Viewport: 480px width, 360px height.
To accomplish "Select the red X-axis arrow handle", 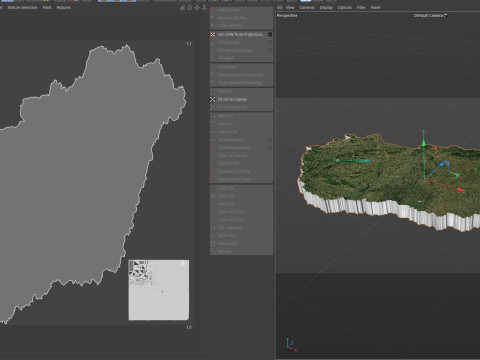I will 461,189.
